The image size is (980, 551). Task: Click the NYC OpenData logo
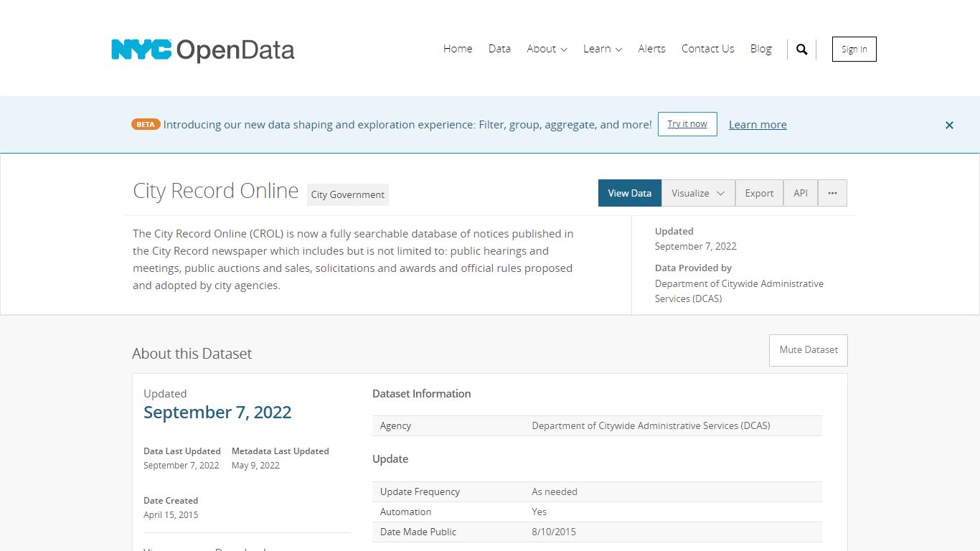(x=203, y=50)
